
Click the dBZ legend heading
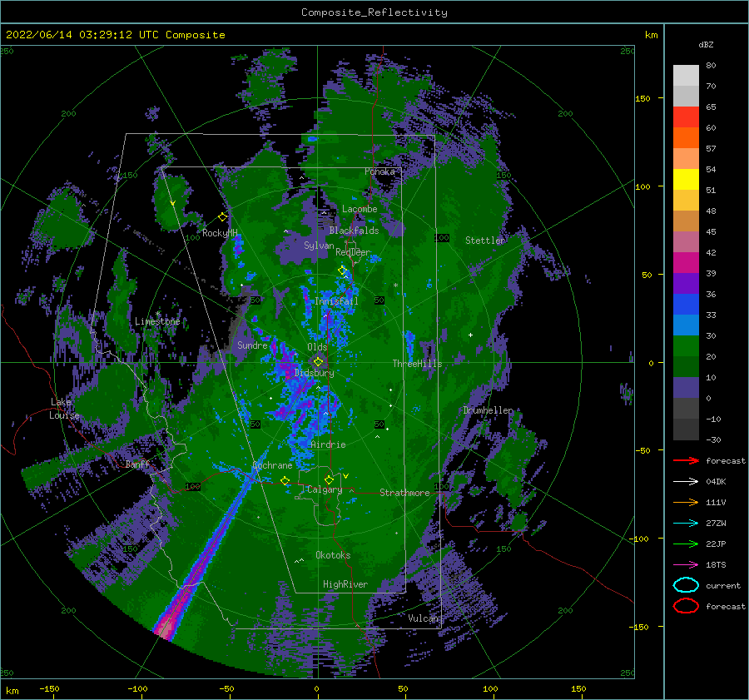(x=706, y=44)
